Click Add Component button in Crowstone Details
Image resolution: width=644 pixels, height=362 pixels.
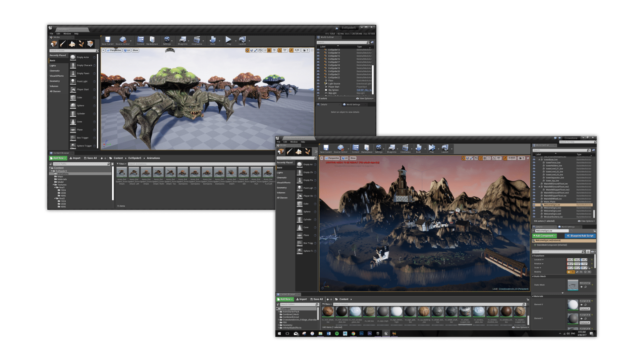(544, 236)
